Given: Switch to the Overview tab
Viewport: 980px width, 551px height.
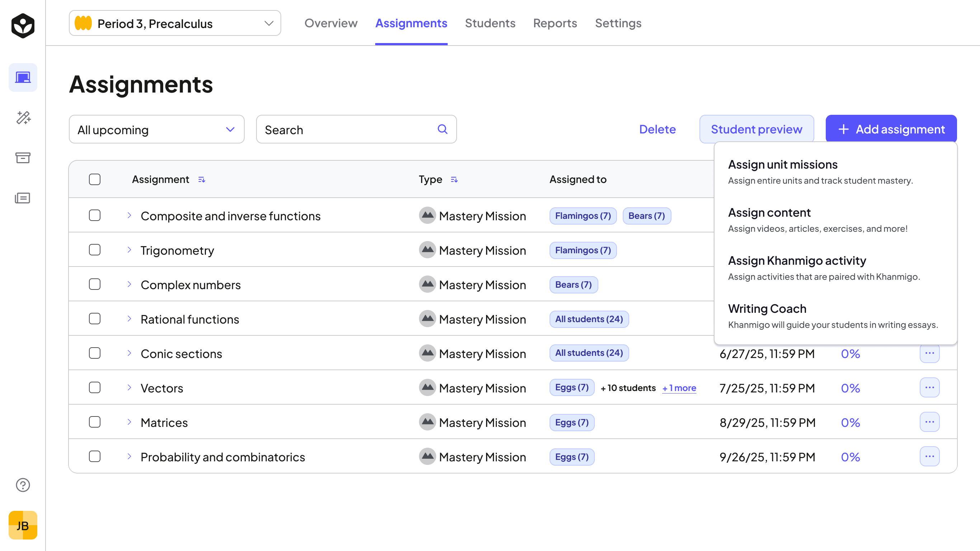Looking at the screenshot, I should tap(331, 23).
